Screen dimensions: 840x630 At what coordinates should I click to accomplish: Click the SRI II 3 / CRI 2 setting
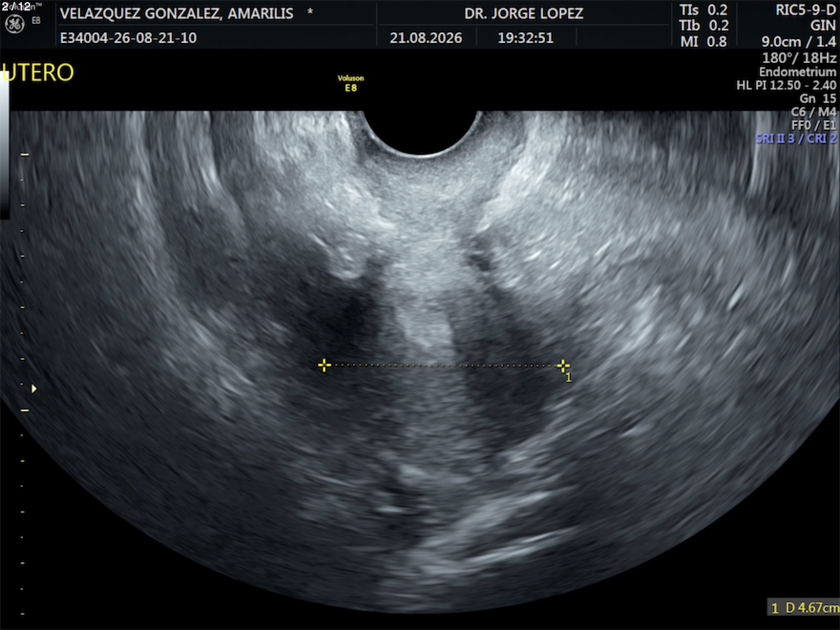pos(796,138)
